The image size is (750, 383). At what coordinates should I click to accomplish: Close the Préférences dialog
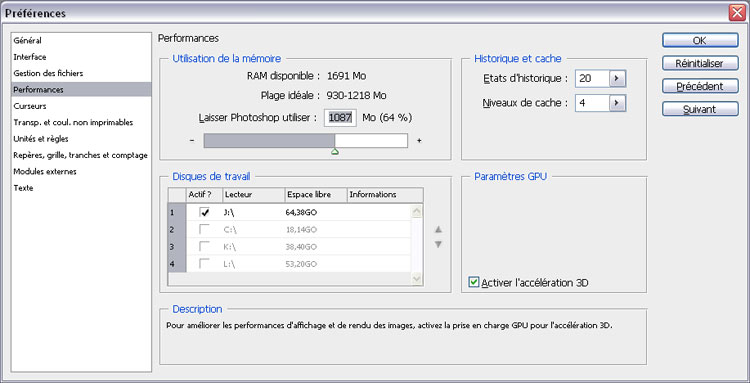[x=737, y=12]
